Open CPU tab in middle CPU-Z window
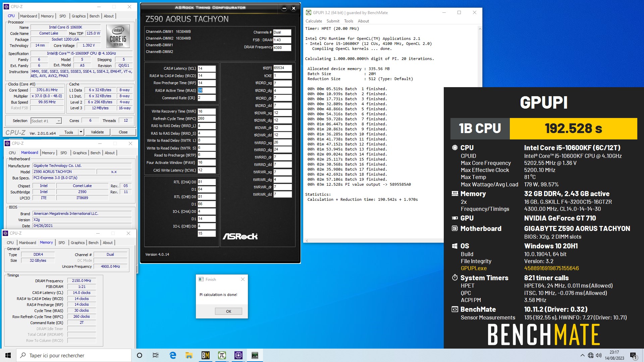The width and height of the screenshot is (644, 362). (12, 153)
